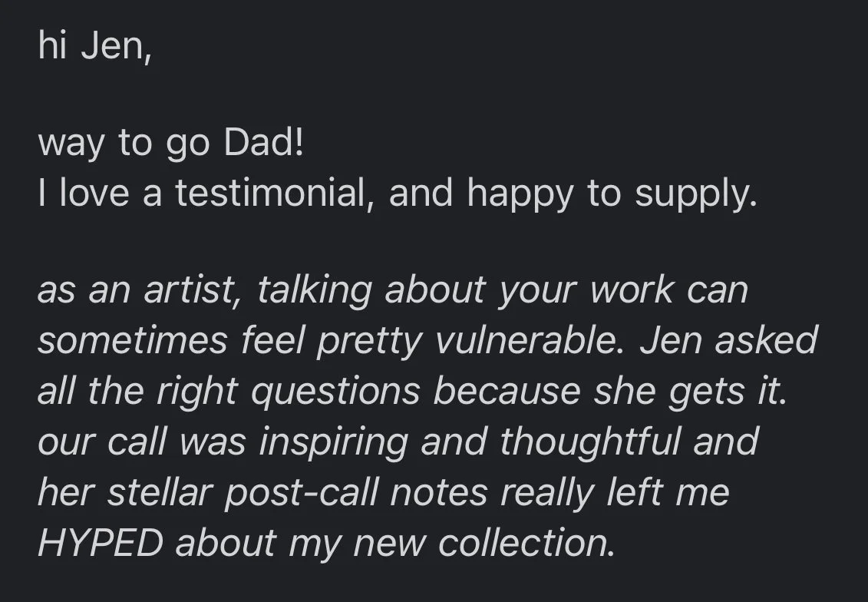
Task: Click the capitalized word "HYPED"
Action: (x=101, y=543)
